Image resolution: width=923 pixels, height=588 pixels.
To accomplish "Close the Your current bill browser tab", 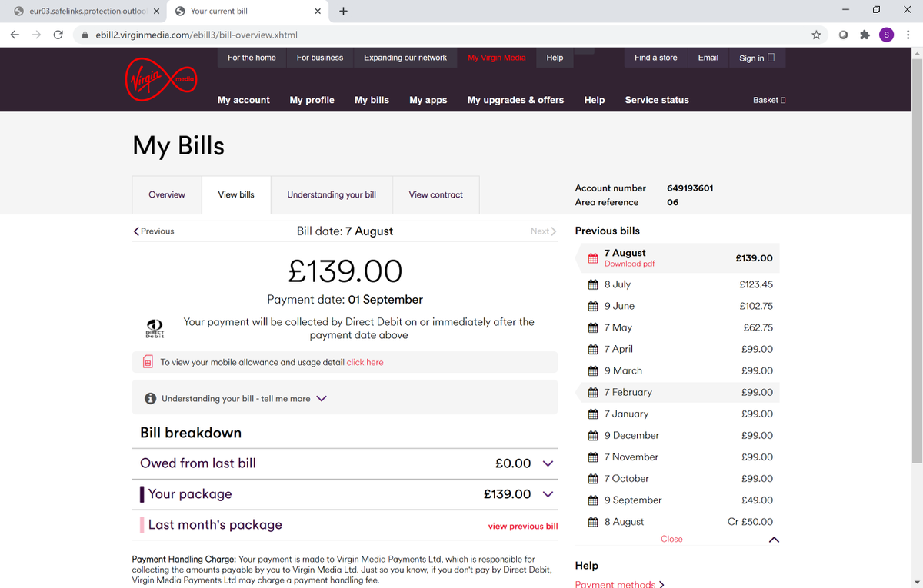I will pyautogui.click(x=318, y=12).
